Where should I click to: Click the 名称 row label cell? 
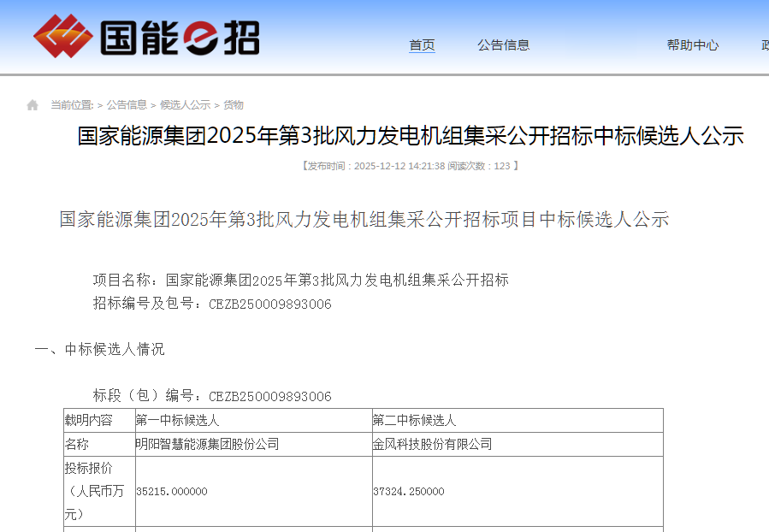point(99,444)
